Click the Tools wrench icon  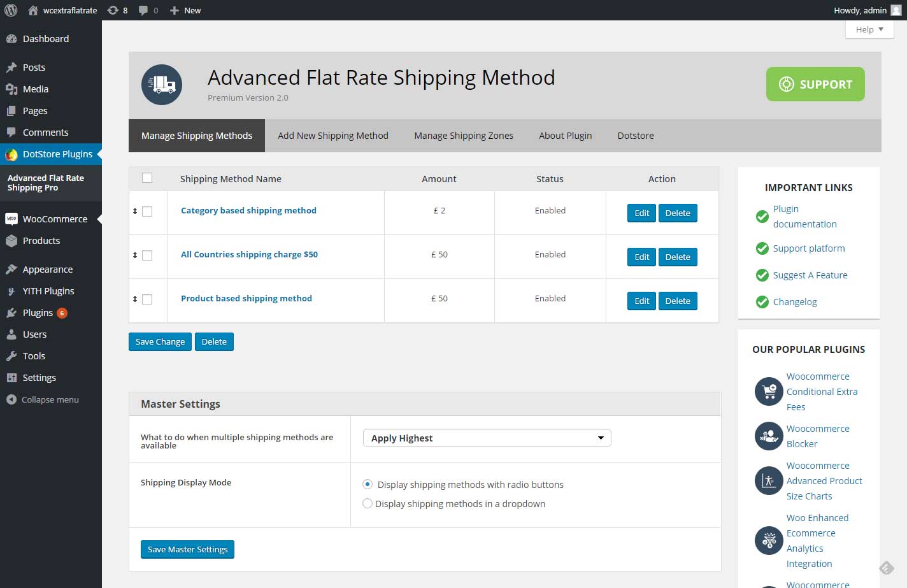11,356
